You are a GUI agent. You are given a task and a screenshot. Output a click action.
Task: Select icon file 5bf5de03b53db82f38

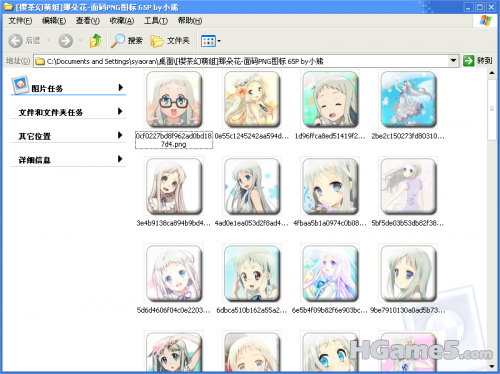point(408,186)
